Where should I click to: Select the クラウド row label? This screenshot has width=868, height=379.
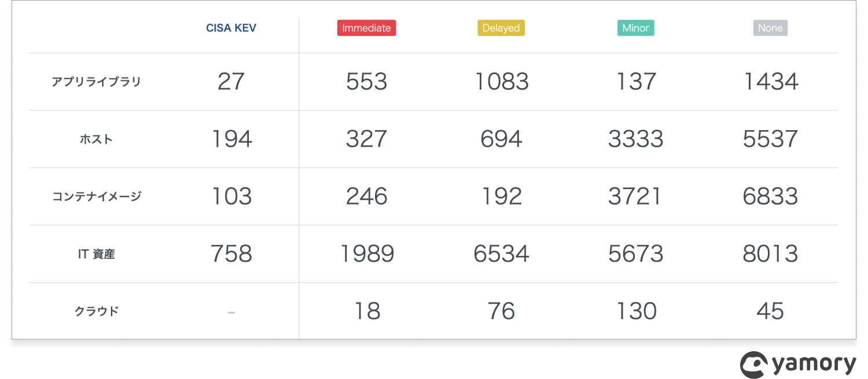tap(96, 311)
